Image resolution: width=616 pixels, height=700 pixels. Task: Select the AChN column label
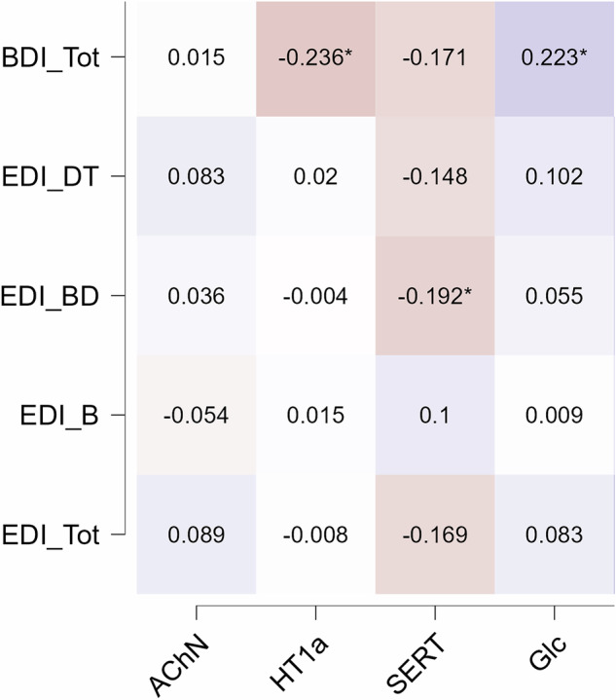pos(178,665)
